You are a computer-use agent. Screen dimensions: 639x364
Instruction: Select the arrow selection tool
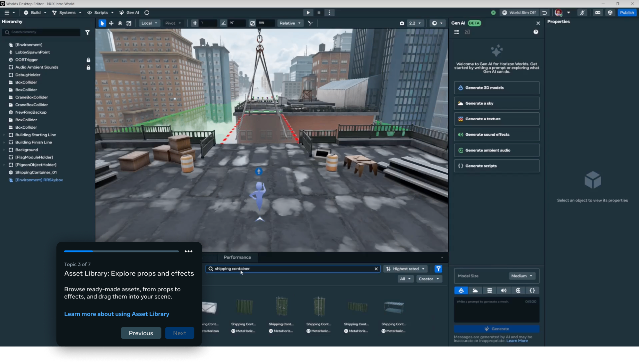(x=102, y=23)
